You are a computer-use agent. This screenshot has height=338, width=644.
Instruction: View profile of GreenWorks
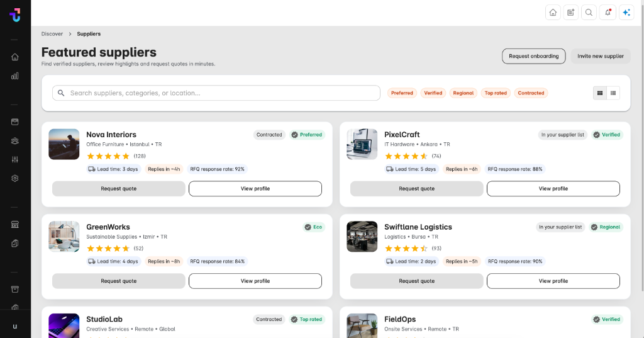click(255, 281)
